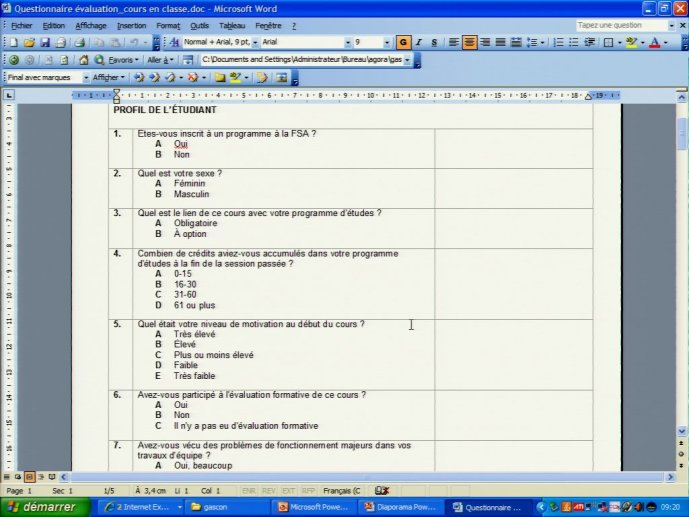The image size is (689, 517).
Task: Expand the style box dropdown
Action: click(255, 43)
